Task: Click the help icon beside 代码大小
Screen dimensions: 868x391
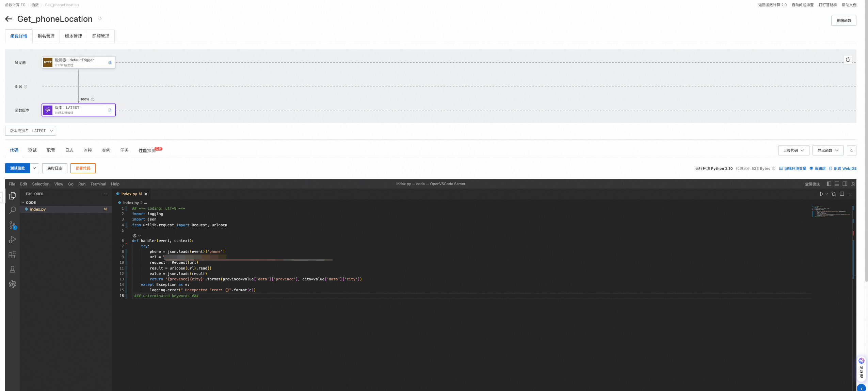Action: tap(774, 168)
